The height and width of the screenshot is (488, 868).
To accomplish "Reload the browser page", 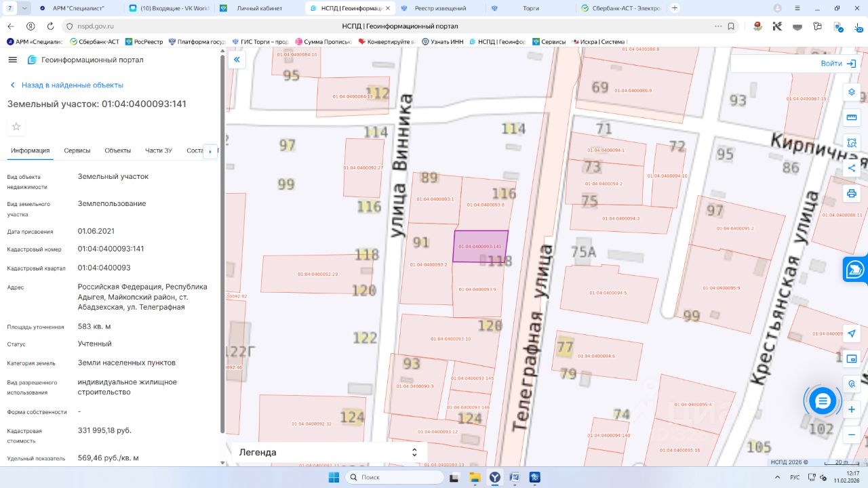I will 50,26.
